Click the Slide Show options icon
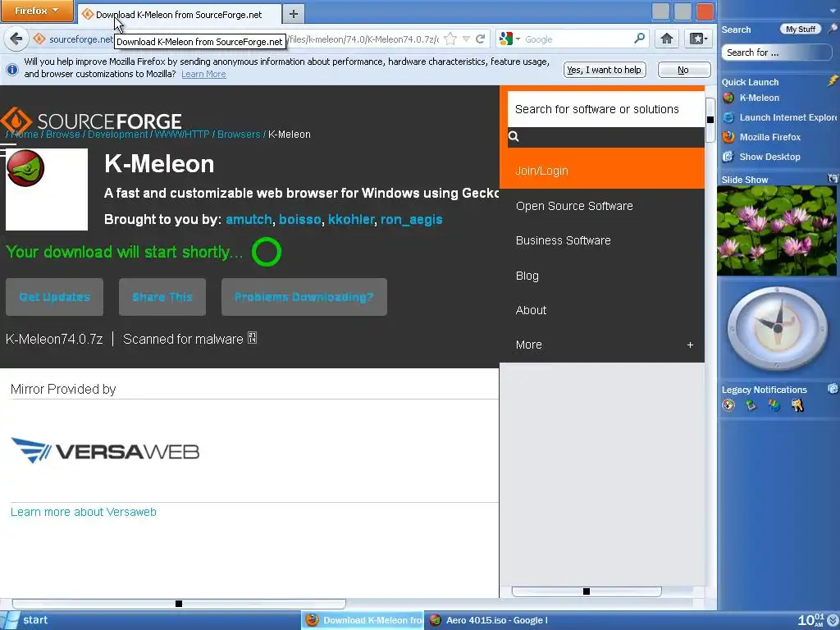Image resolution: width=840 pixels, height=630 pixels. click(x=833, y=178)
